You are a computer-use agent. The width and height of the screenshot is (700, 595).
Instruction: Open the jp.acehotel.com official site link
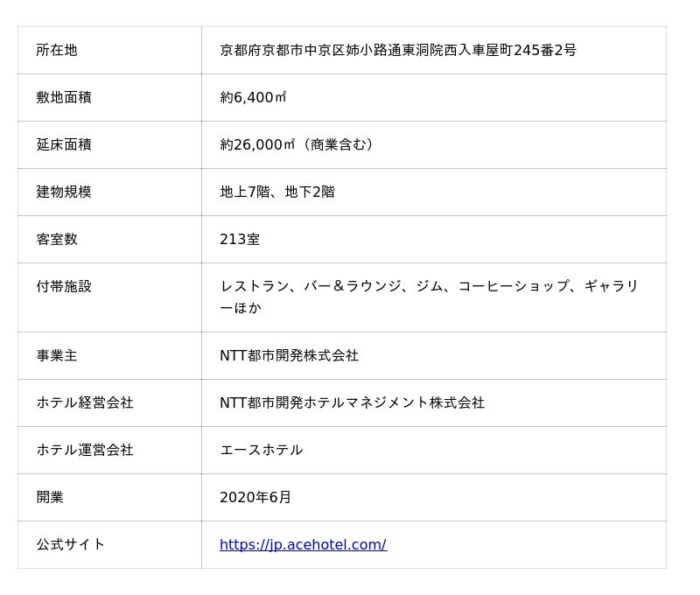coord(303,544)
